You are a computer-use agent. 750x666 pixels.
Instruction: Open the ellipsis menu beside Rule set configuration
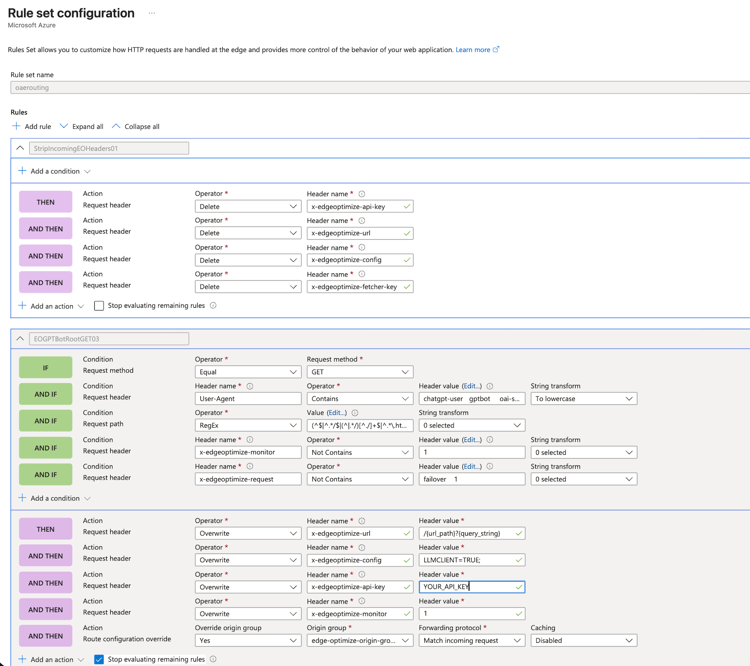coord(152,13)
